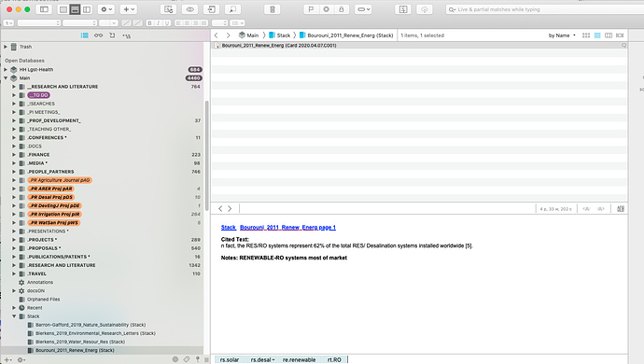The width and height of the screenshot is (644, 364).
Task: Follow the blue Stack link in document
Action: (x=229, y=227)
